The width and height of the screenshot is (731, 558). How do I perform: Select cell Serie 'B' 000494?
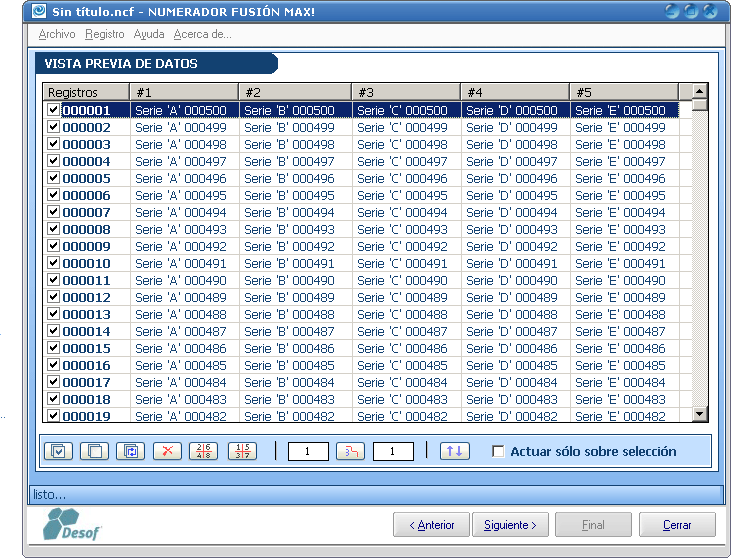pos(295,213)
